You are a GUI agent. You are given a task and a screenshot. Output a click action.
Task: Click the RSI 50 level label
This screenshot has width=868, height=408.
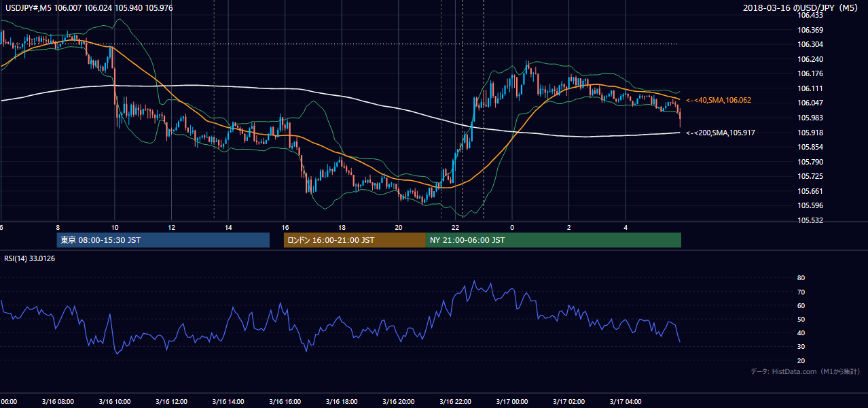coord(801,319)
